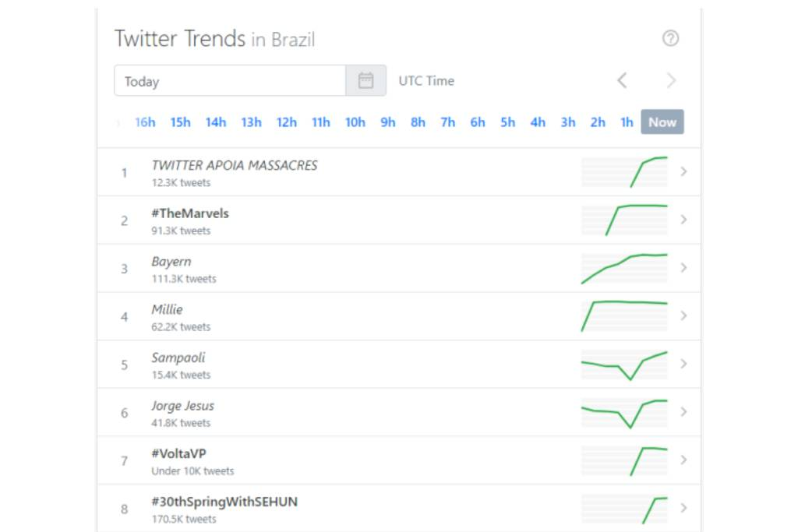The image size is (798, 532).
Task: Select the Now time tab
Action: click(662, 122)
